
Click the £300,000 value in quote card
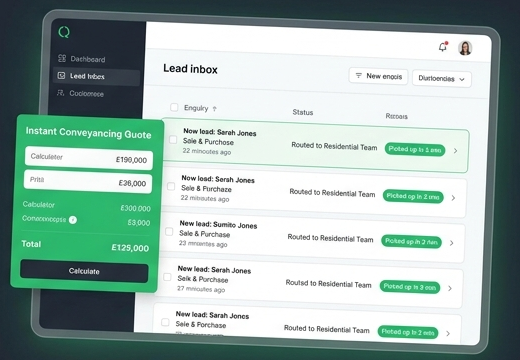point(135,208)
